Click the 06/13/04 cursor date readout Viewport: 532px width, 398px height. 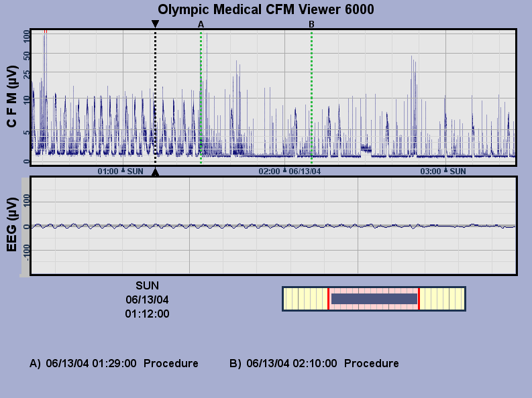pyautogui.click(x=147, y=300)
